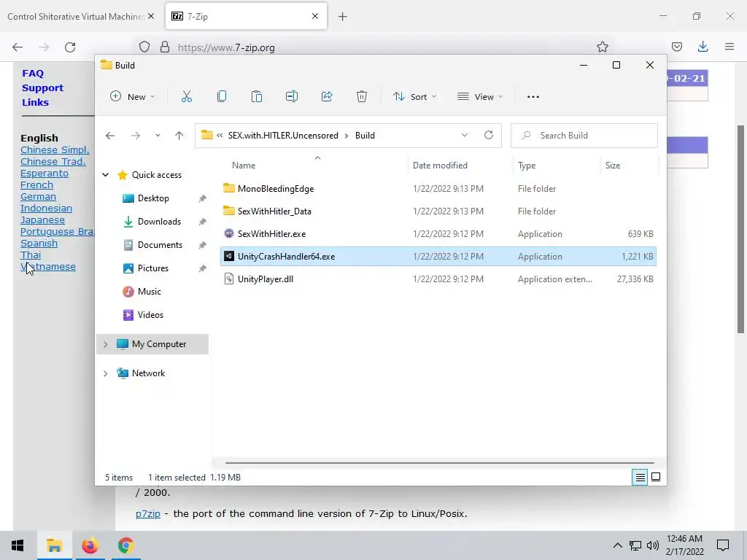Close the 7-Zip browser tab
The height and width of the screenshot is (560, 747).
(x=315, y=16)
